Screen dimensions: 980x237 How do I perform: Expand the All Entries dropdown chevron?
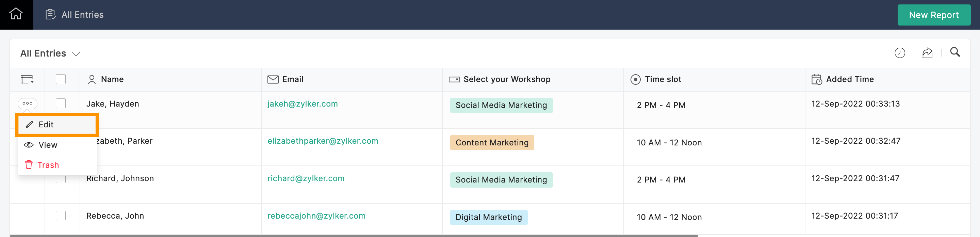coord(76,54)
